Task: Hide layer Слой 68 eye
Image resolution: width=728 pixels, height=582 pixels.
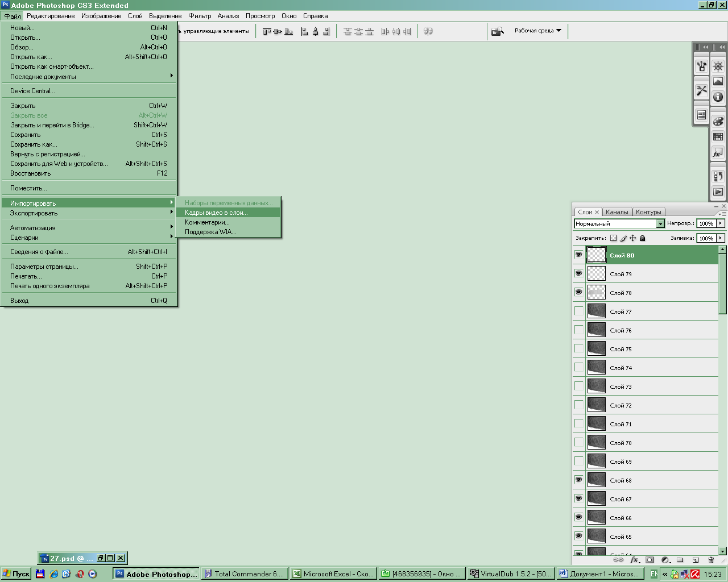Action: pyautogui.click(x=579, y=480)
